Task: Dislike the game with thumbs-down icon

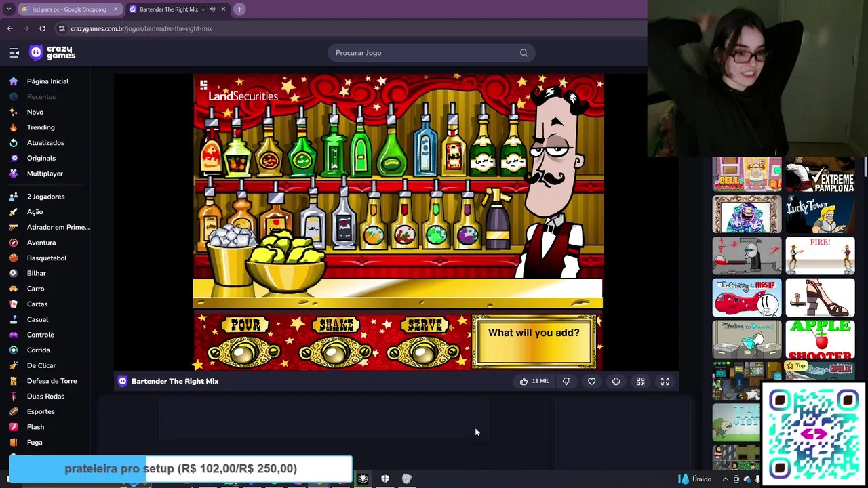Action: (566, 382)
